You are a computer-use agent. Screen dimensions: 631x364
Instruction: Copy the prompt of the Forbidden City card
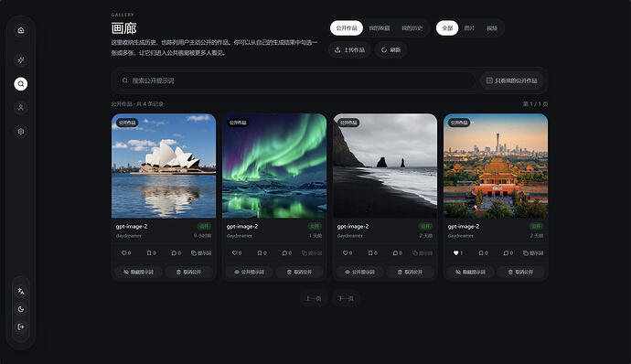tap(533, 252)
